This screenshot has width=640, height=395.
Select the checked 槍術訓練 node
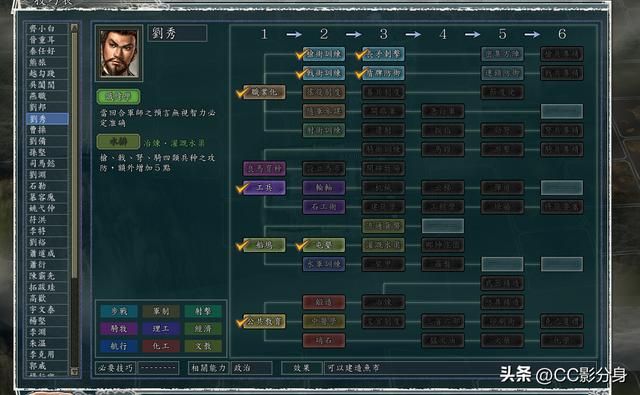pyautogui.click(x=324, y=54)
